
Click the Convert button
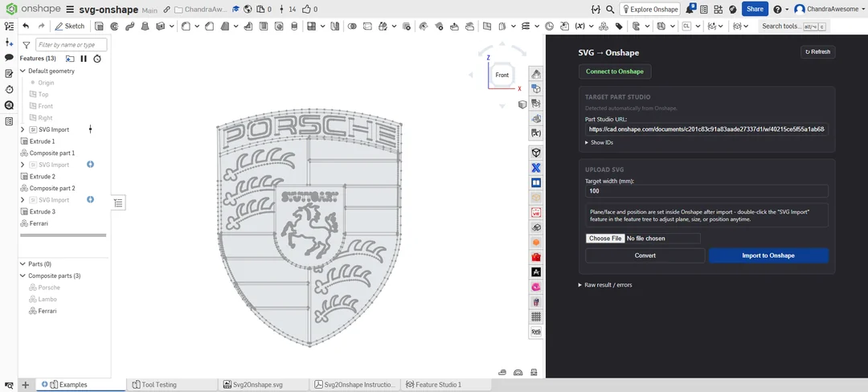[x=645, y=255]
